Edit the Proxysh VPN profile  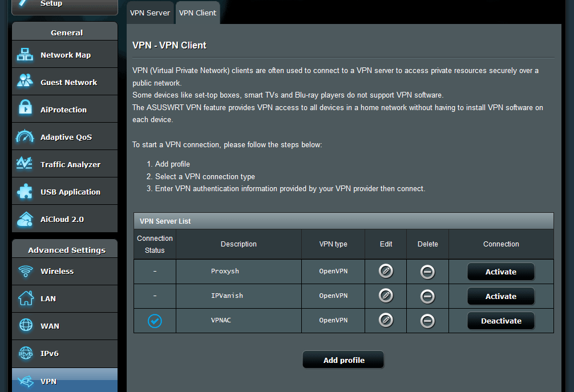pos(386,271)
